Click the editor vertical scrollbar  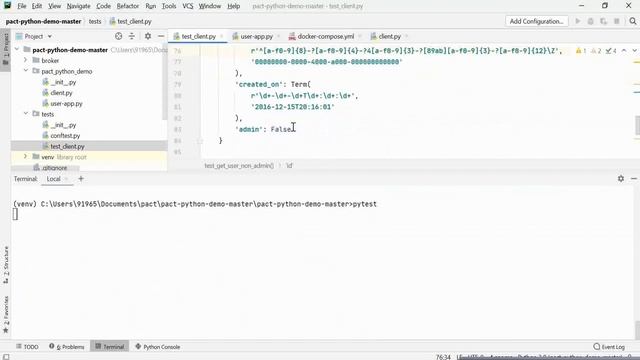click(637, 125)
